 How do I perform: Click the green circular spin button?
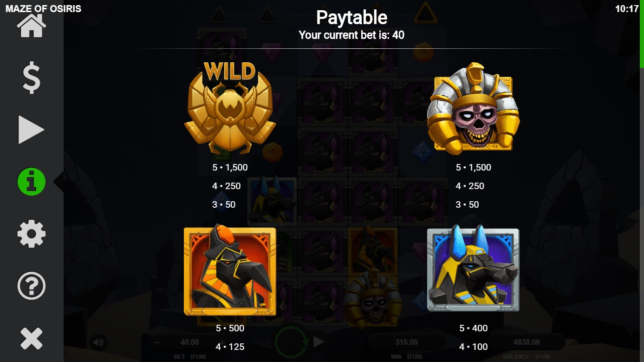pyautogui.click(x=292, y=342)
